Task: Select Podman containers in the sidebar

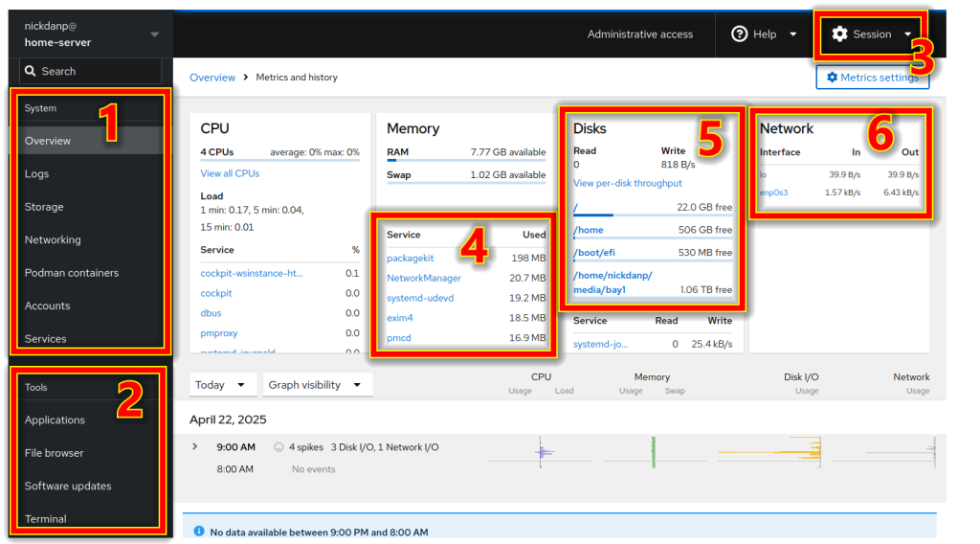Action: pos(72,273)
